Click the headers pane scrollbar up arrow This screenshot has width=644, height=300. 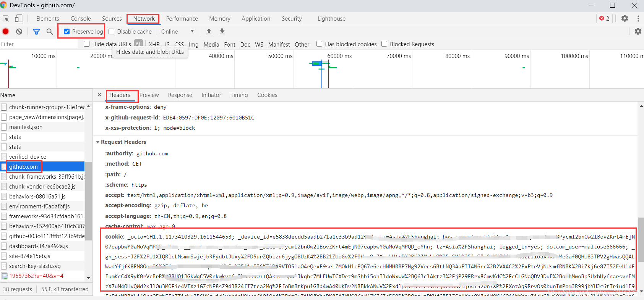click(641, 106)
